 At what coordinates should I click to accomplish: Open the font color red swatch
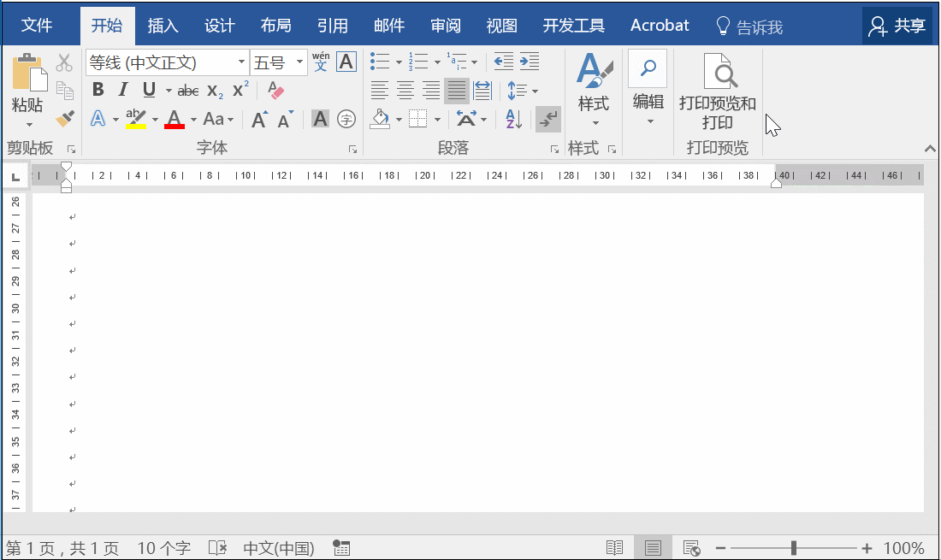(x=174, y=119)
